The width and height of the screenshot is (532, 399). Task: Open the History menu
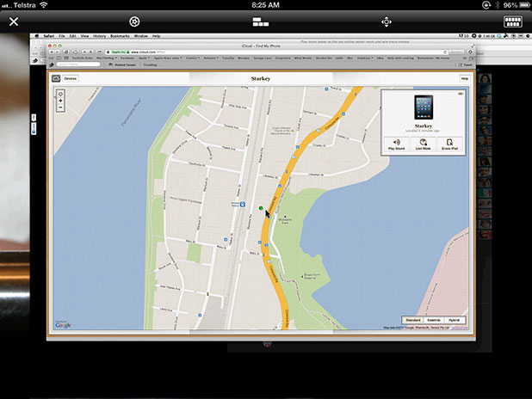(x=99, y=36)
